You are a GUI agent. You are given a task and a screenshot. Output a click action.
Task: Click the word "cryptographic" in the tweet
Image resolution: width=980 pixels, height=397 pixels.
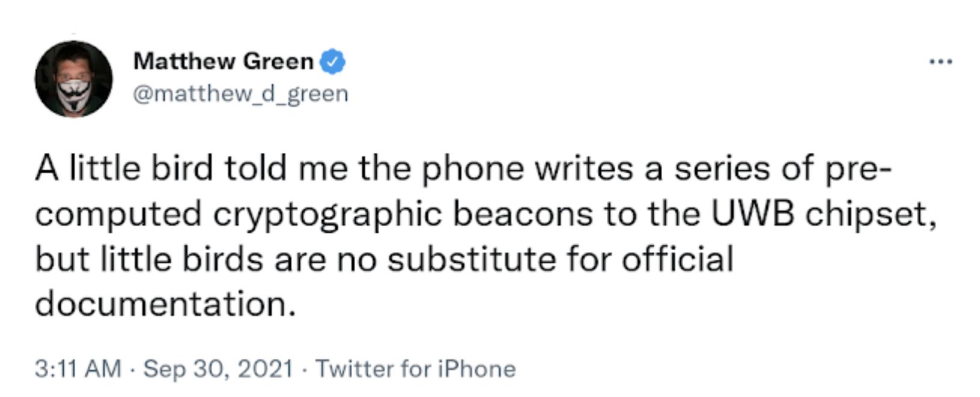coord(327,215)
